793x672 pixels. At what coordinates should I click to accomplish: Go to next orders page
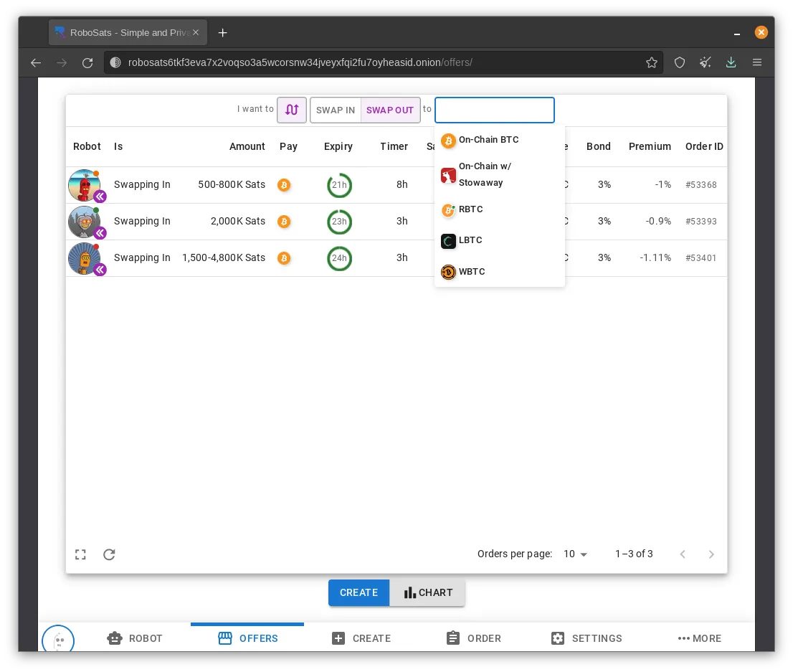(711, 554)
